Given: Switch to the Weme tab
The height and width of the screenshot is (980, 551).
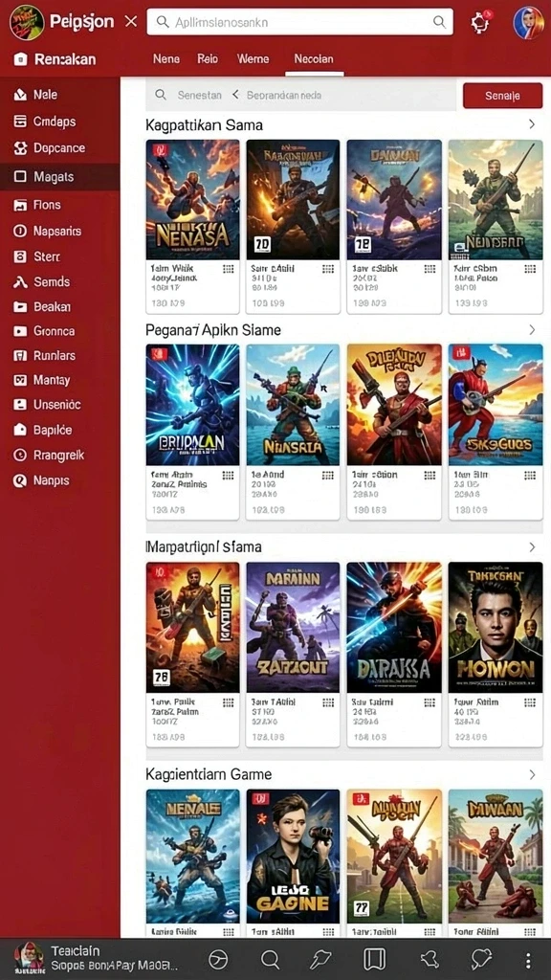Looking at the screenshot, I should click(x=253, y=58).
